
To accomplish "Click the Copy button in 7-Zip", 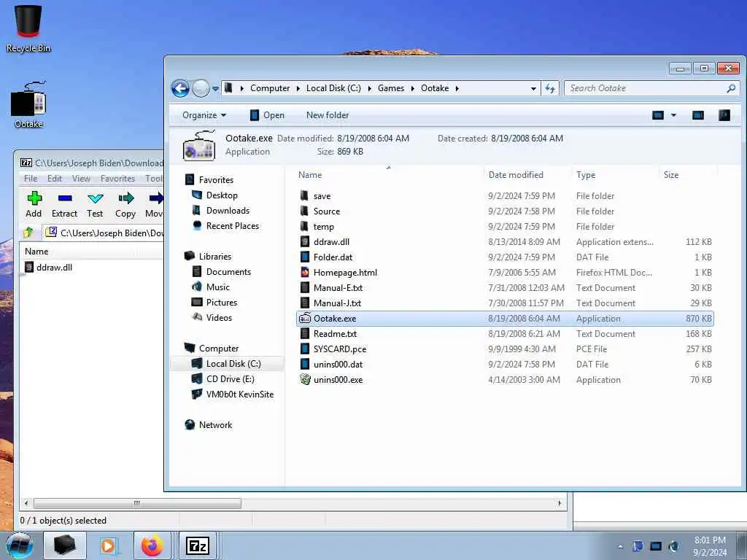I will tap(125, 204).
